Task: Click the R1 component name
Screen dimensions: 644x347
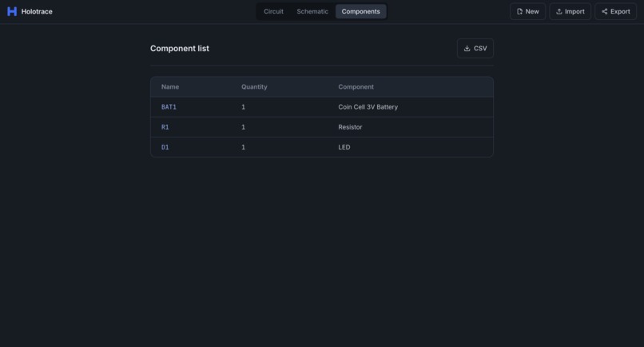Action: (165, 127)
